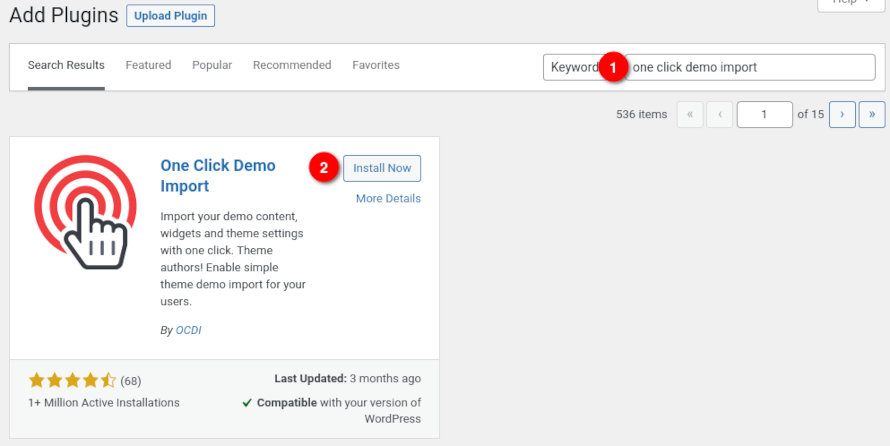Jump to the last results page
The image size is (890, 446).
coord(872,115)
